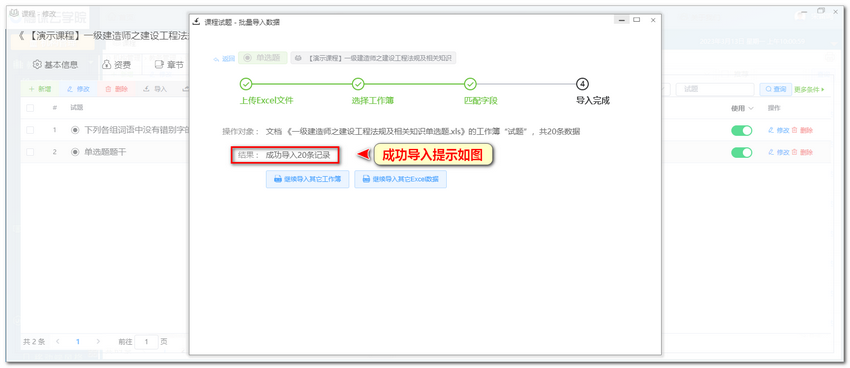Click the 选择工作簿 step checkmark circle
Image resolution: width=850 pixels, height=368 pixels.
(358, 84)
